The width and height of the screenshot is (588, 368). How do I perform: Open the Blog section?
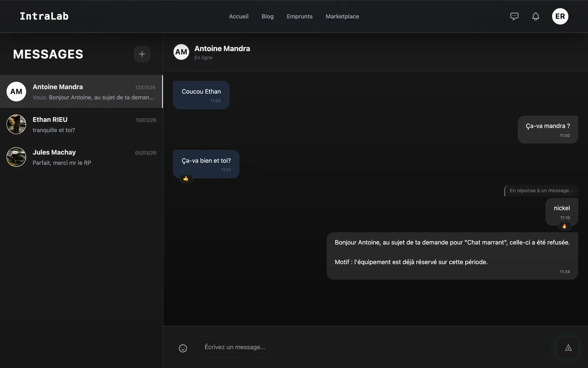(x=268, y=16)
